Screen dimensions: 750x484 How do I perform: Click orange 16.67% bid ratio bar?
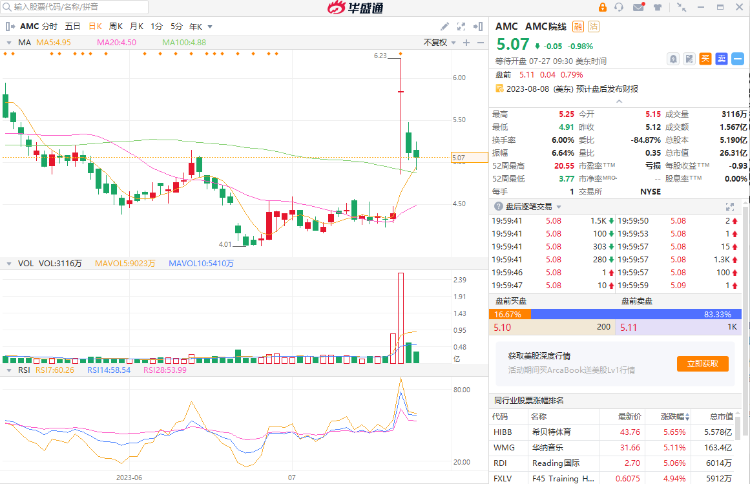(x=510, y=314)
